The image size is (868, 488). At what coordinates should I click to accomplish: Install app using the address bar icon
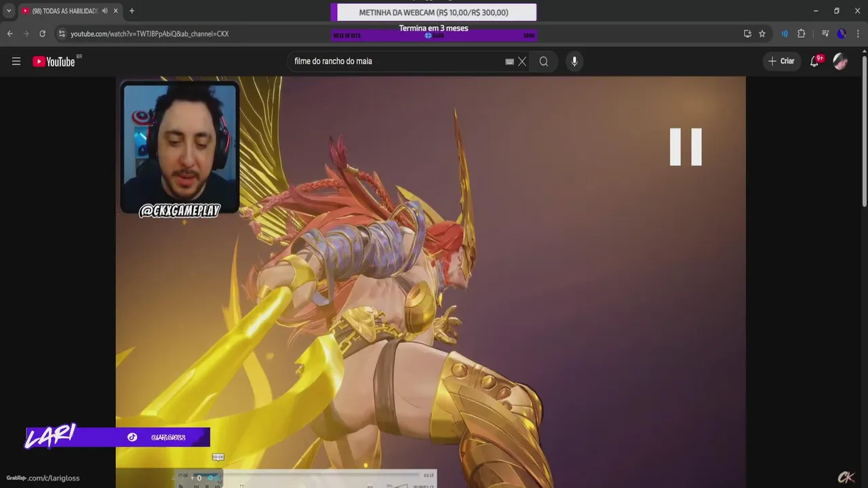point(747,34)
